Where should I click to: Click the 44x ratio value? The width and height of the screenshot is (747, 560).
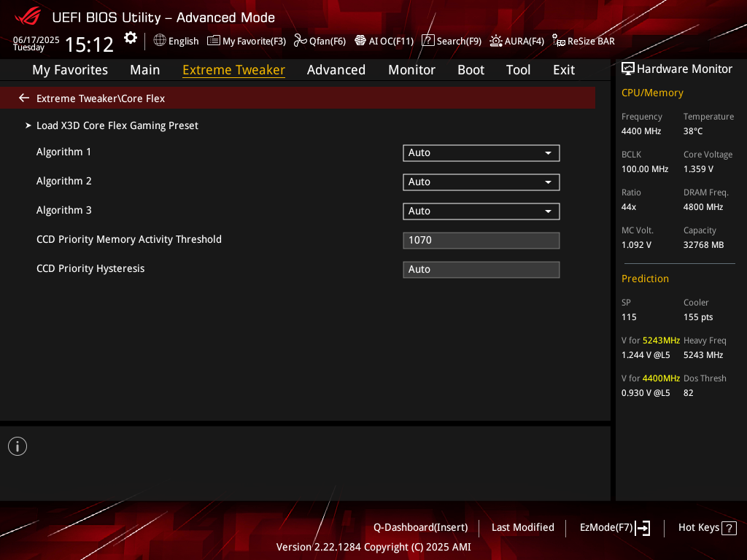coord(628,207)
